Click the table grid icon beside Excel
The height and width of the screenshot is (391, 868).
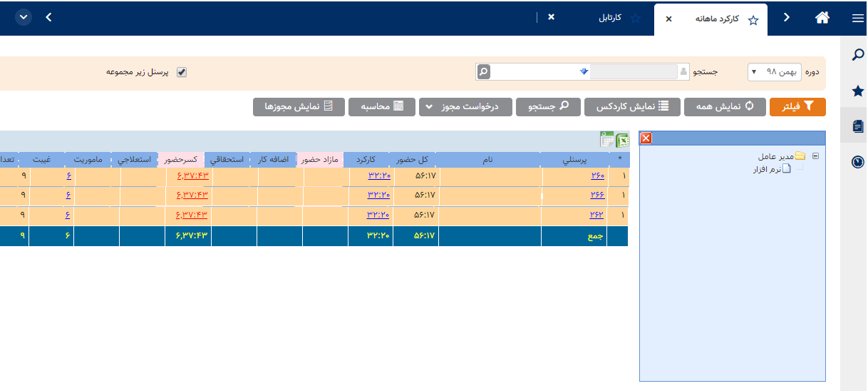click(607, 140)
